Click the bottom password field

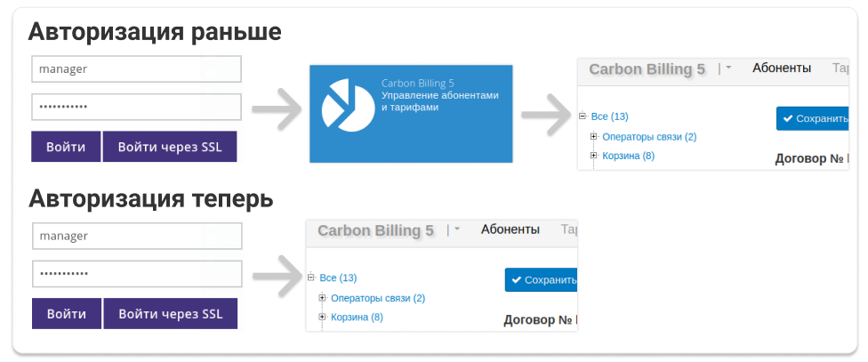coord(137,274)
